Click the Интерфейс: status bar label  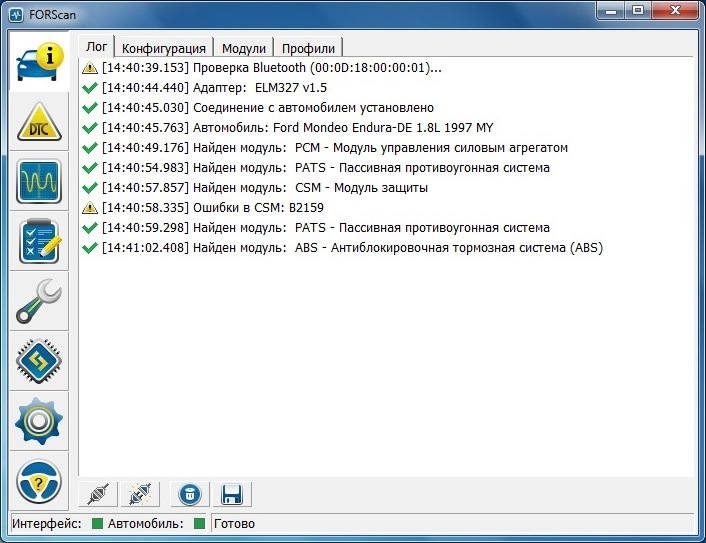46,524
